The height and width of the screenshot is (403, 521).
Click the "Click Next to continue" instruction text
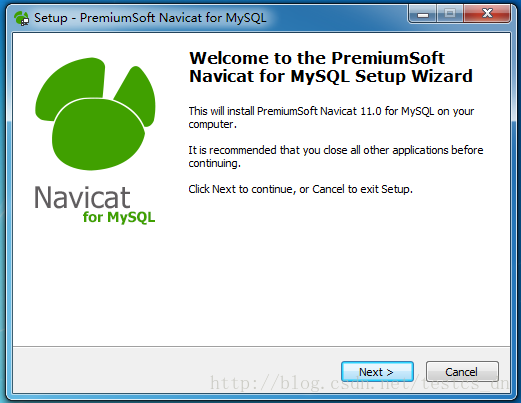[301, 189]
